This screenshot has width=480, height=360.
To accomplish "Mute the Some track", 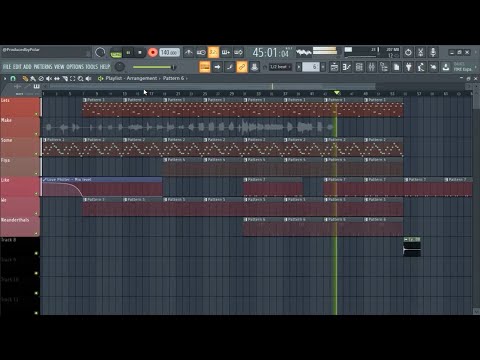I will coord(36,154).
